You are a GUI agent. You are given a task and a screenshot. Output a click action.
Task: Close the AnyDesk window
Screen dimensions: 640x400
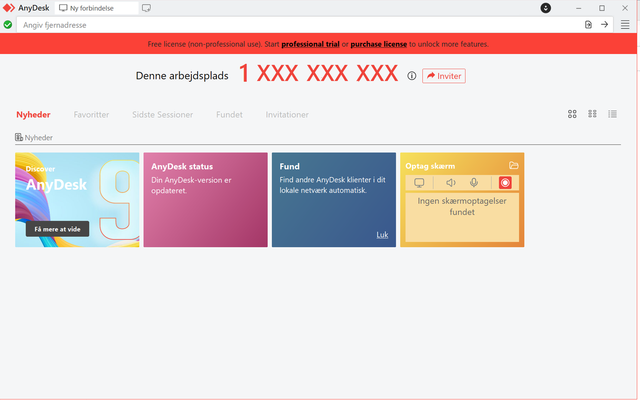tap(625, 8)
